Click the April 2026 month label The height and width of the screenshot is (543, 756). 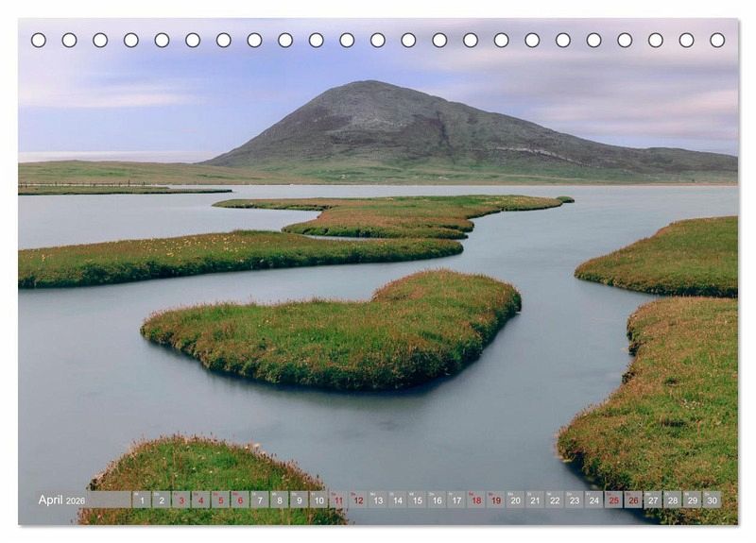pos(62,500)
